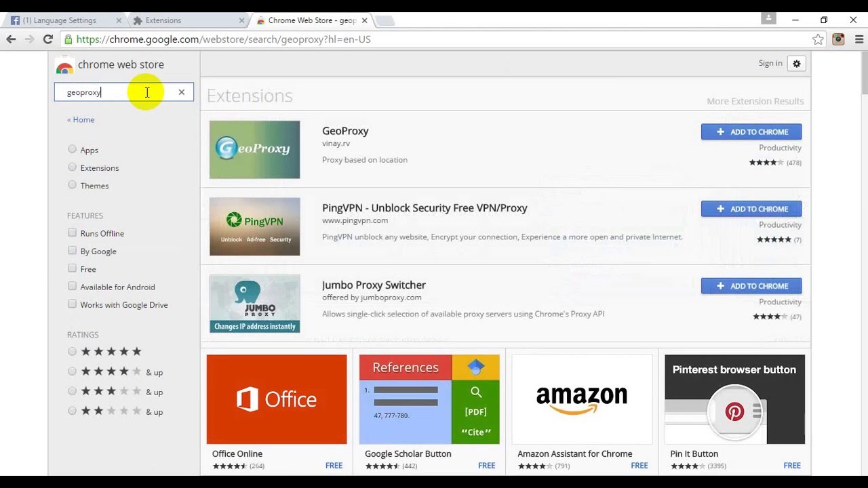Open the Jumbo Proxy Switcher title
868x488 pixels.
374,285
